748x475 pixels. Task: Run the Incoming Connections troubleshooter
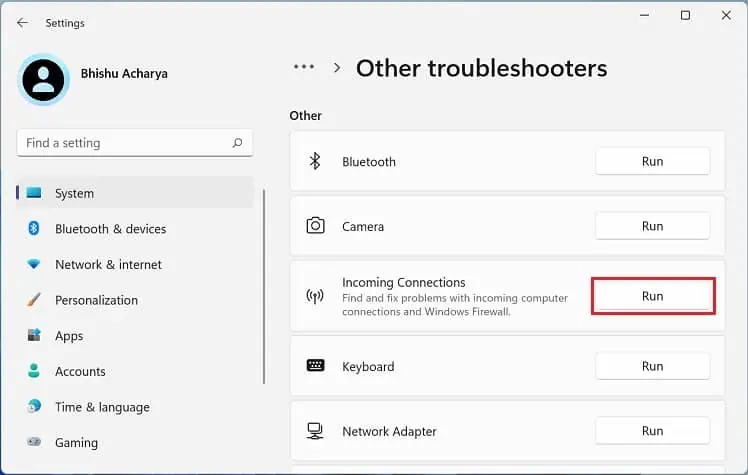652,296
